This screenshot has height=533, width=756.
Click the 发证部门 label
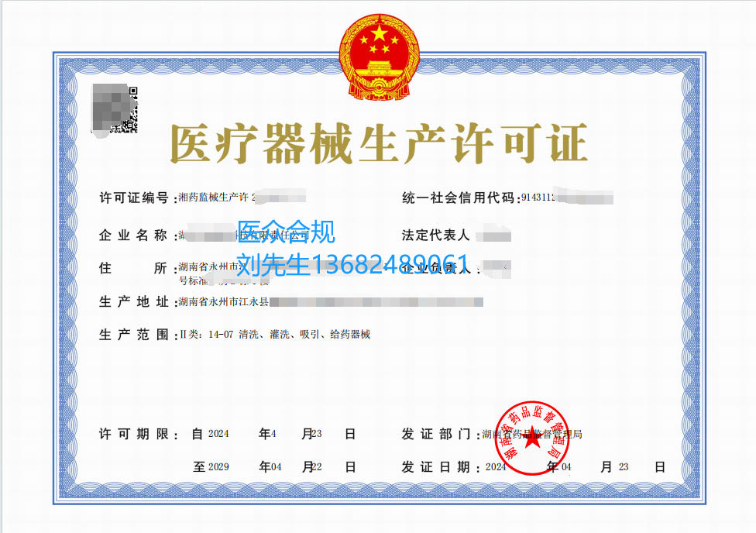435,434
